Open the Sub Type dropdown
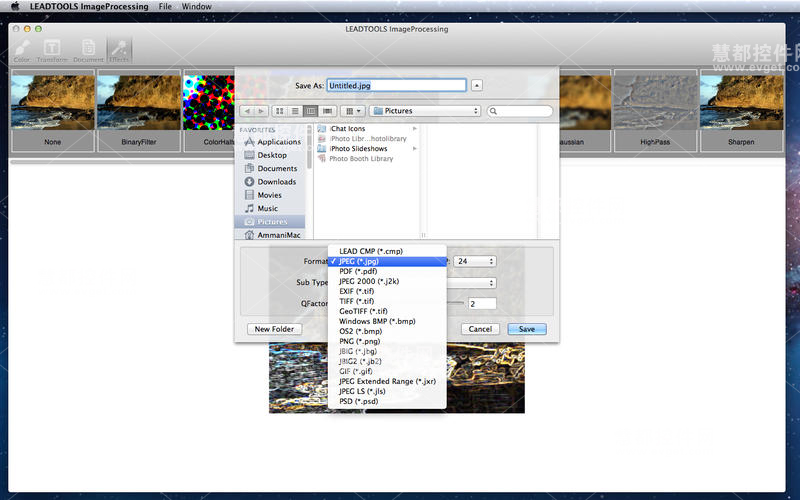This screenshot has width=800, height=500. click(x=471, y=283)
